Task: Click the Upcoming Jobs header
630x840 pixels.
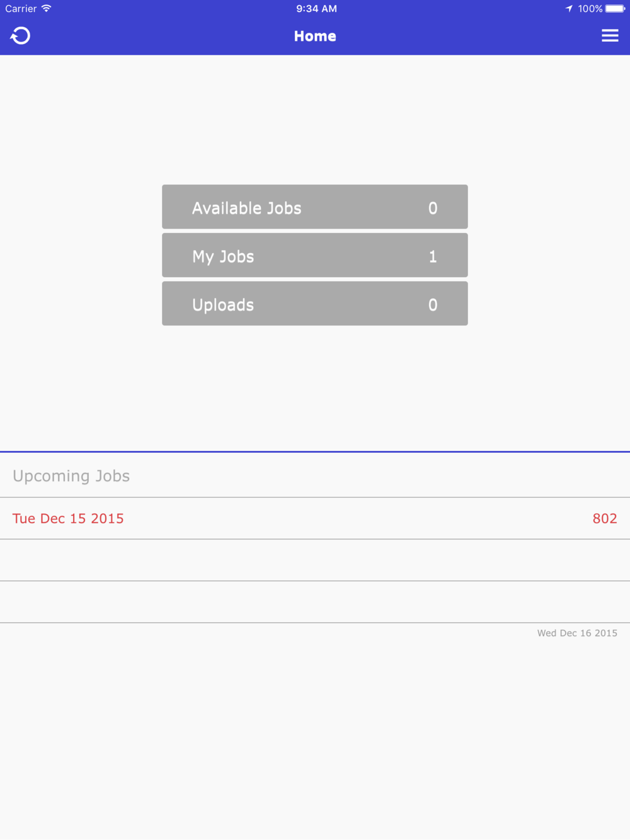Action: pos(71,476)
